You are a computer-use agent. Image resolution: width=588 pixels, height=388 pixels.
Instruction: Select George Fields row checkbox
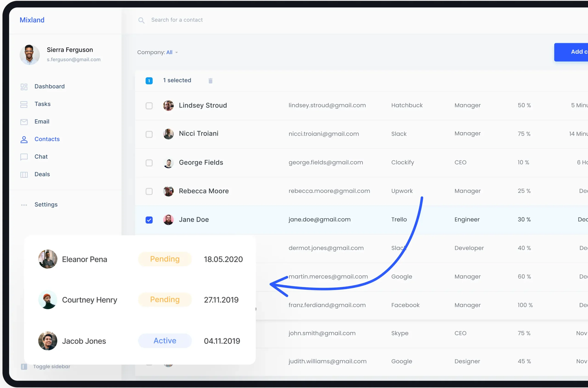(x=149, y=163)
